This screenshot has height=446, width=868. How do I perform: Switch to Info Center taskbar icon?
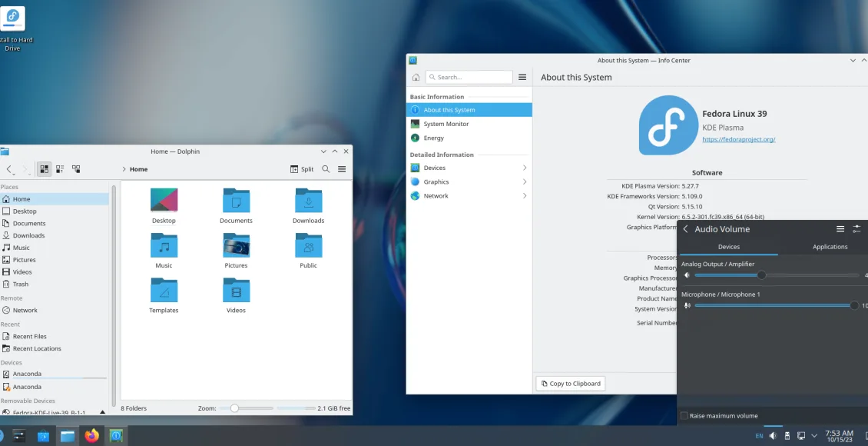tap(116, 436)
